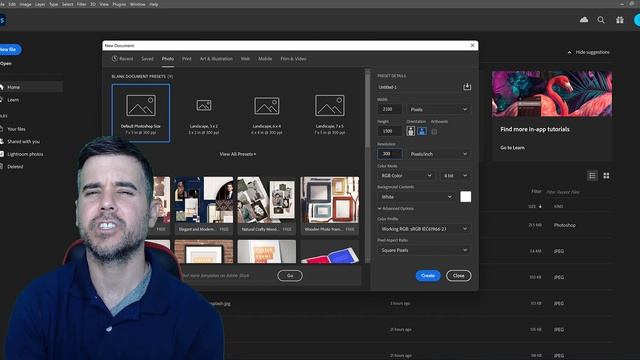The image size is (640, 360).
Task: Open the cloud sync status icon
Action: coord(584,20)
